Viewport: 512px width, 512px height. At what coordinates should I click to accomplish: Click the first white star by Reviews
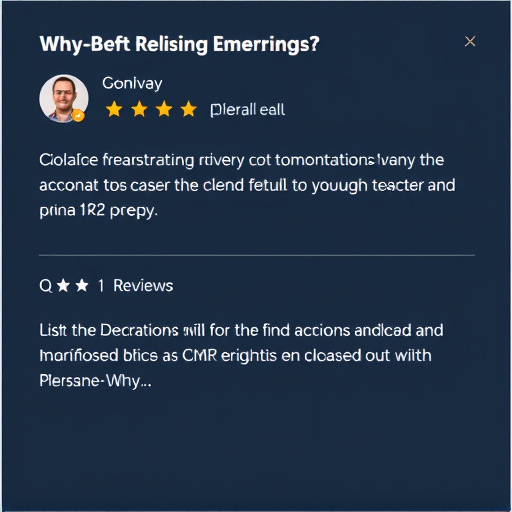(63, 286)
